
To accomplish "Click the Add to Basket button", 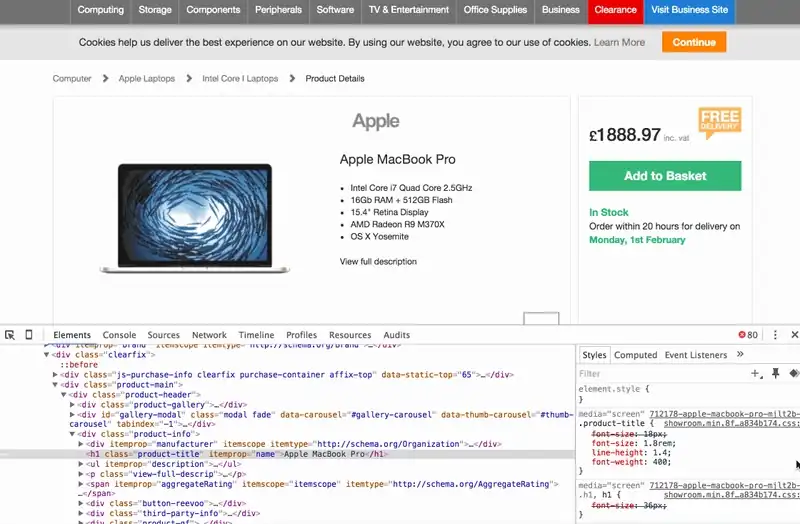I will [665, 176].
